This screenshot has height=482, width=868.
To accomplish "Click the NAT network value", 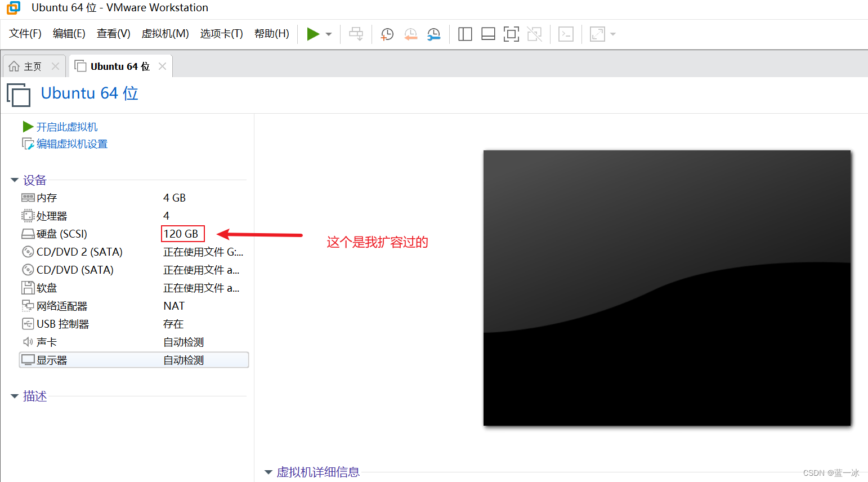I will pos(174,306).
